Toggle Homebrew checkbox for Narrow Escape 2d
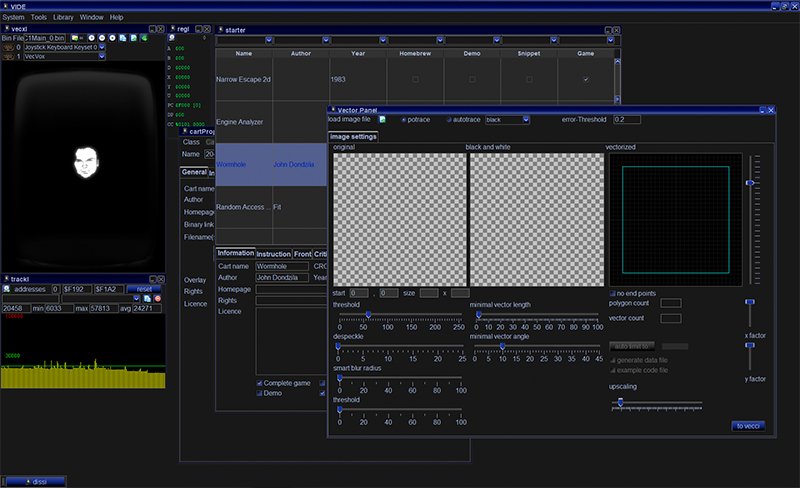 (x=415, y=80)
